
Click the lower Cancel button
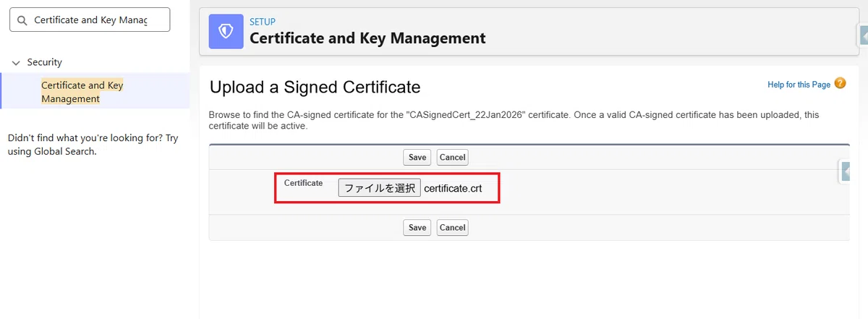pyautogui.click(x=452, y=227)
